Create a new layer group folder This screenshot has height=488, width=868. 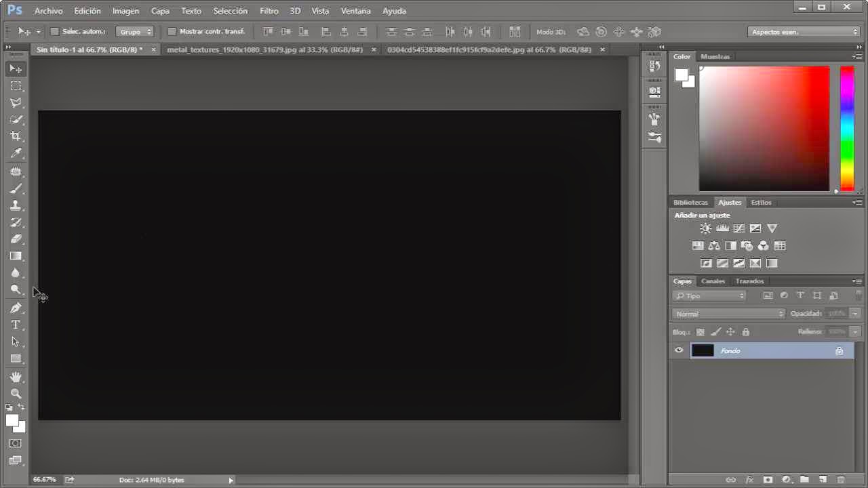click(804, 480)
